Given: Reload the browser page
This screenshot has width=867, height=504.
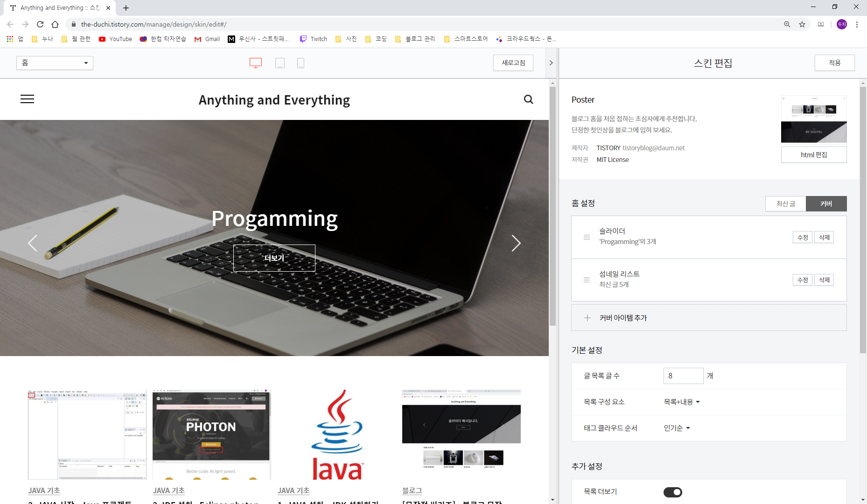Looking at the screenshot, I should click(x=40, y=24).
